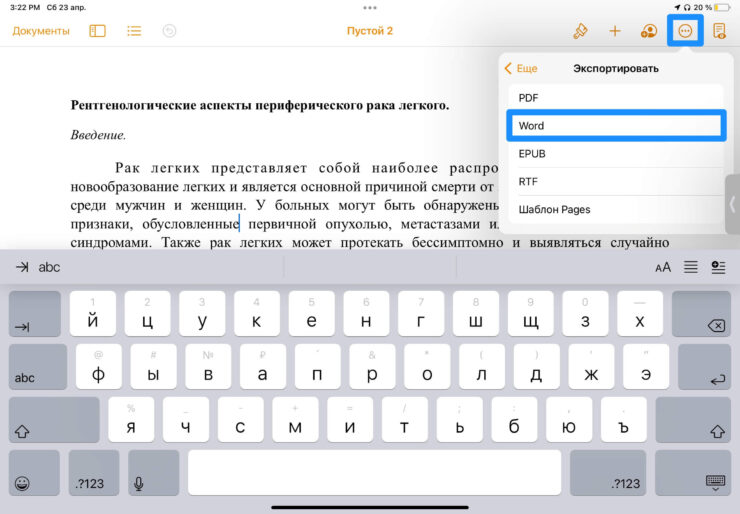Toggle the sidebar view options icon
Viewport: 740px width, 514px height.
(97, 31)
